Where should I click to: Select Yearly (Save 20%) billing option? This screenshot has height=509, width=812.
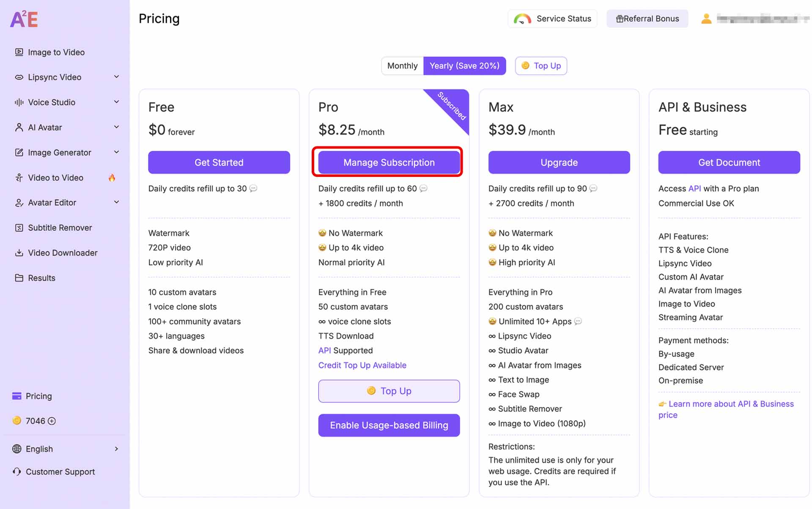tap(464, 66)
